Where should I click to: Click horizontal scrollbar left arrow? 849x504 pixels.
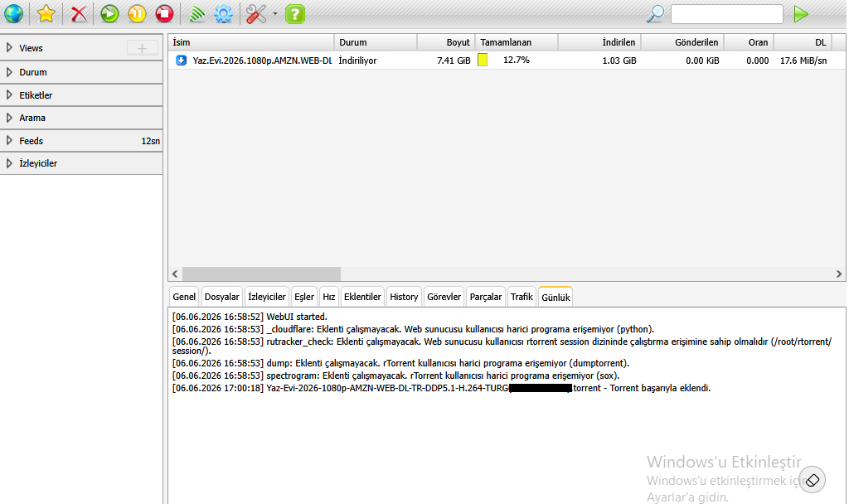175,274
